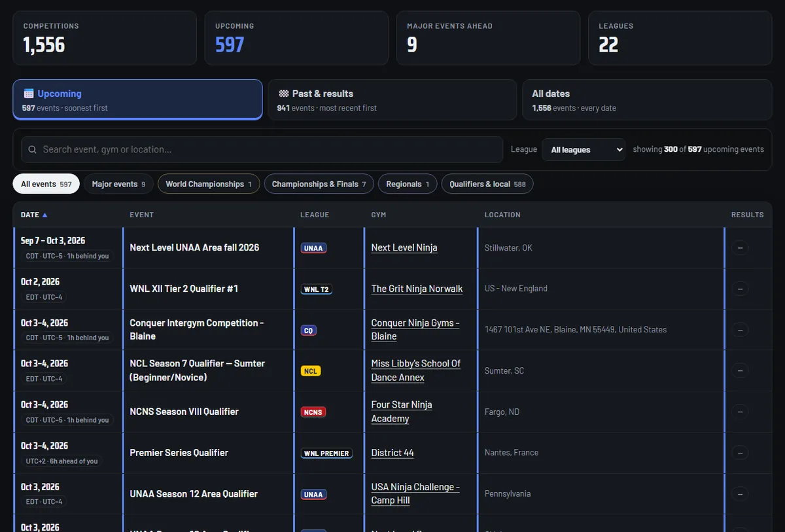785x532 pixels.
Task: Click the UNAA badge for Season 12 Area Qualifier
Action: pyautogui.click(x=313, y=495)
